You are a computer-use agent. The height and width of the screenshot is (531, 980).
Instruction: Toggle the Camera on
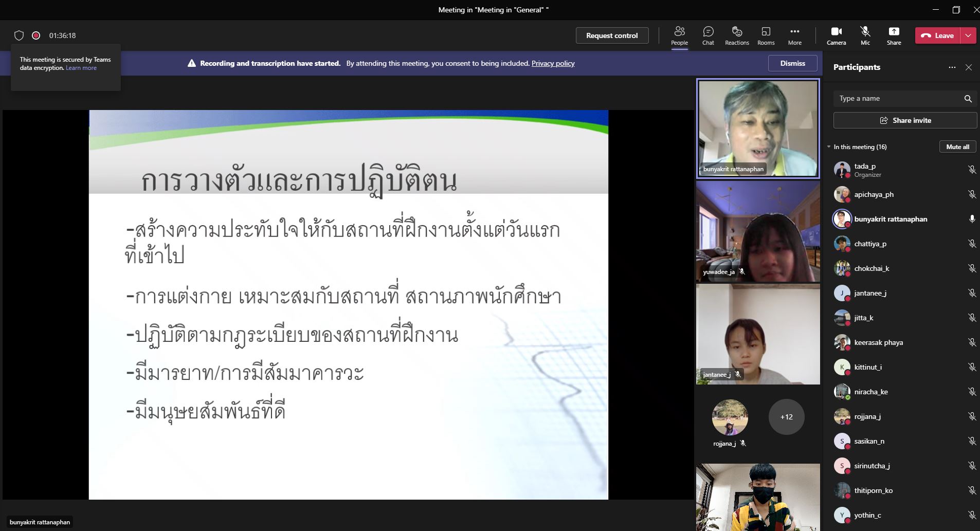[836, 32]
